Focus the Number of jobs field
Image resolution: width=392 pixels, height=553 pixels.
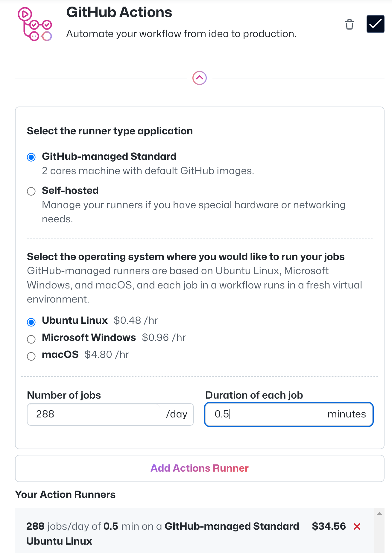pyautogui.click(x=110, y=414)
